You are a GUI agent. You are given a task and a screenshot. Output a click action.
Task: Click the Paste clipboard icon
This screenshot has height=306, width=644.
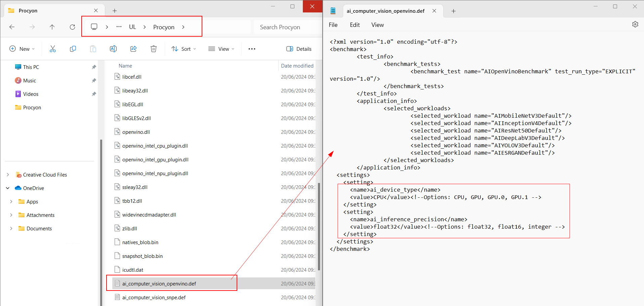click(93, 49)
